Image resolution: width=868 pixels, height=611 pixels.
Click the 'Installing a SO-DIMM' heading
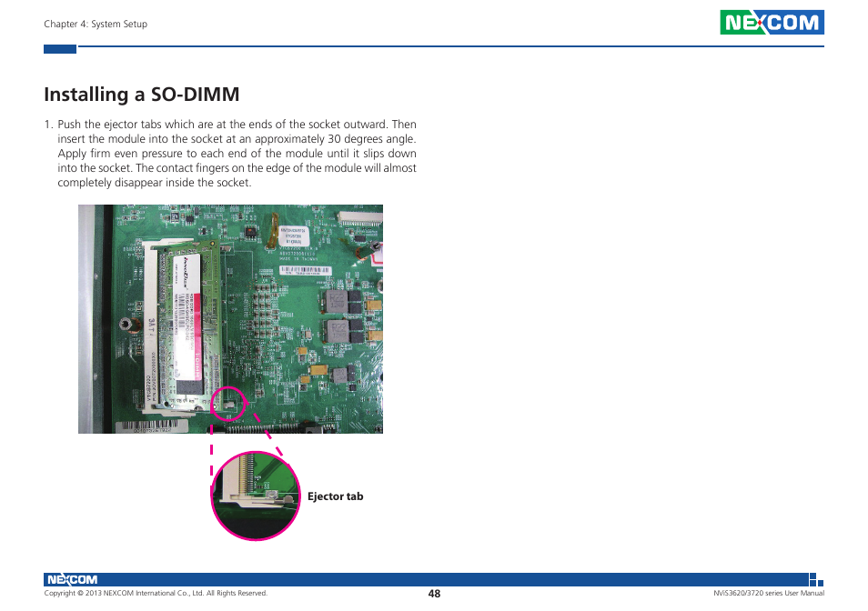click(142, 94)
